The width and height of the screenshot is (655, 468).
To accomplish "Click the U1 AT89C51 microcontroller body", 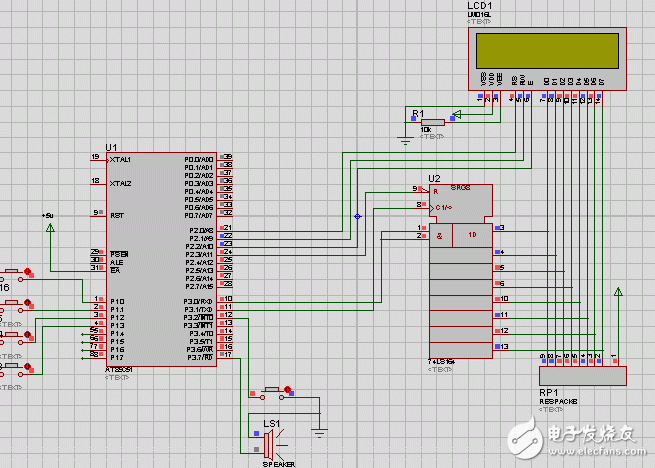I will click(x=160, y=260).
